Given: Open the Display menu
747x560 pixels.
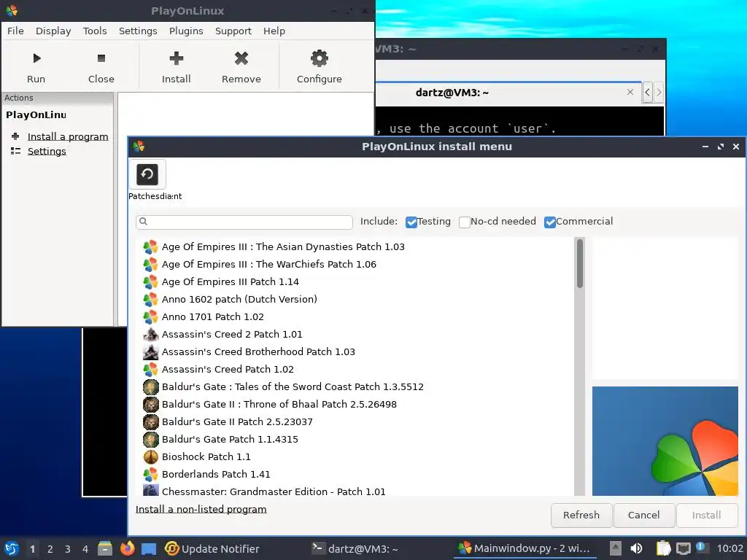Looking at the screenshot, I should click(x=53, y=31).
